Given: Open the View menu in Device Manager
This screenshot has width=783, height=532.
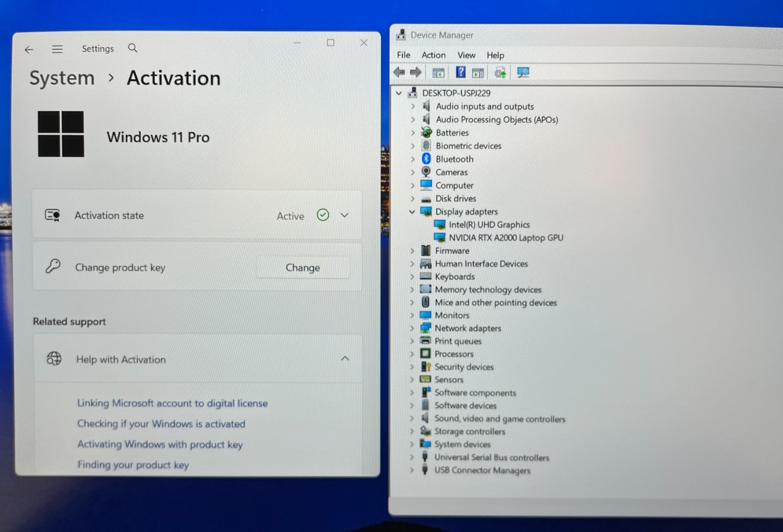Looking at the screenshot, I should [x=466, y=55].
